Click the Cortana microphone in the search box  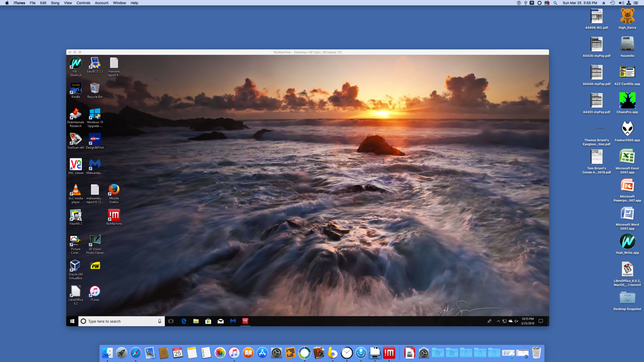click(160, 321)
